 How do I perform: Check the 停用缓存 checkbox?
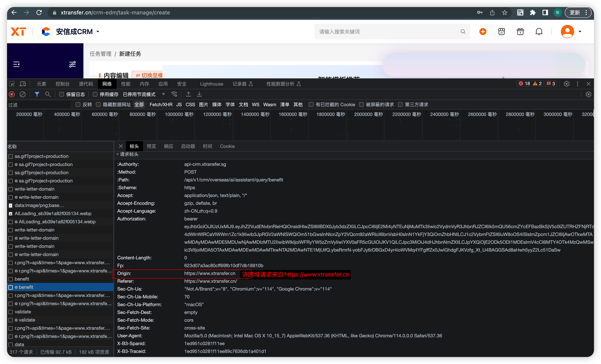(95, 94)
